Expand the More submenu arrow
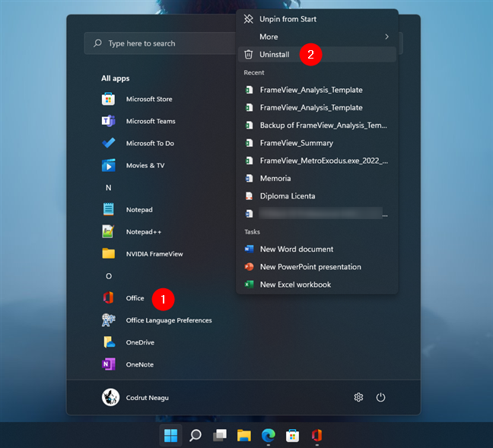The height and width of the screenshot is (448, 493). (386, 37)
